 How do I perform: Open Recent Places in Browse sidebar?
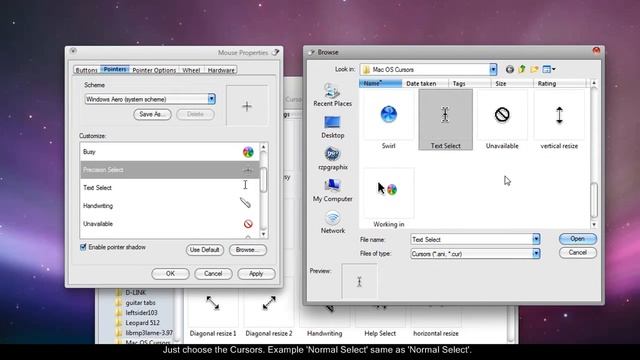coord(332,95)
